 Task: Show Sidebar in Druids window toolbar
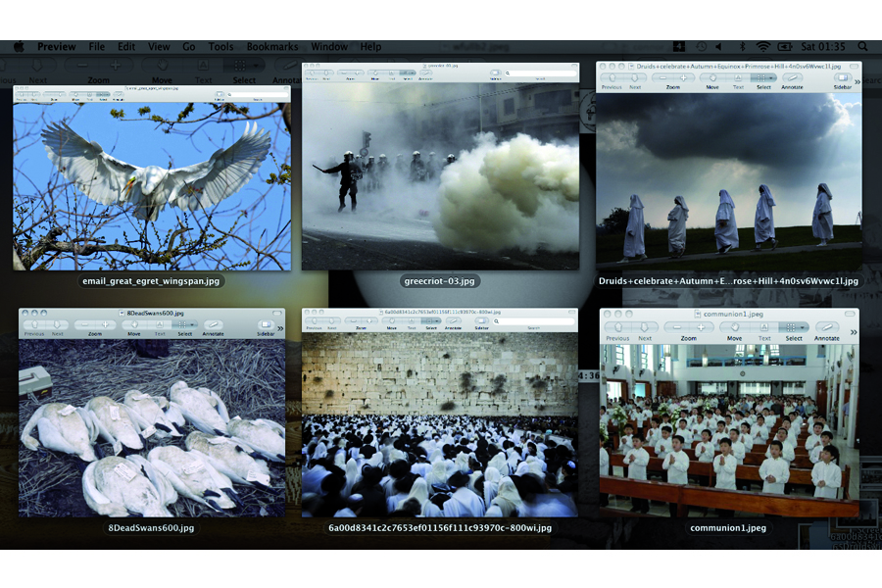click(x=842, y=77)
